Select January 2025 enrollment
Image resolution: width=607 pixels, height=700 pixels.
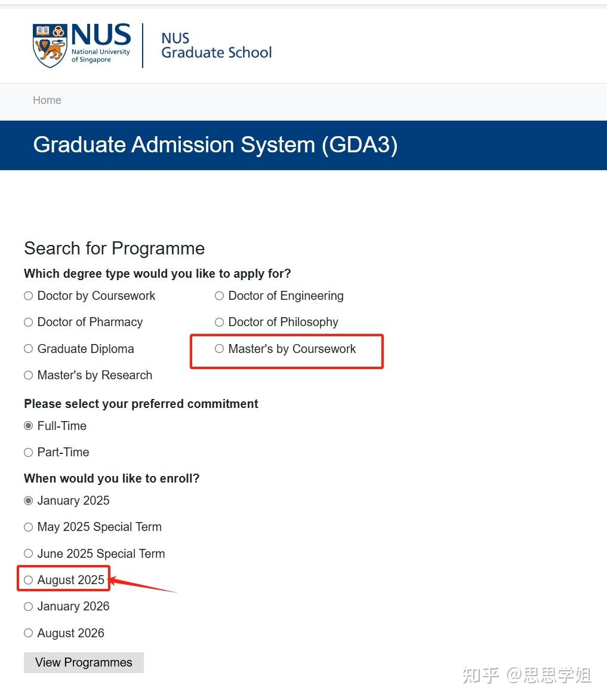(x=28, y=501)
